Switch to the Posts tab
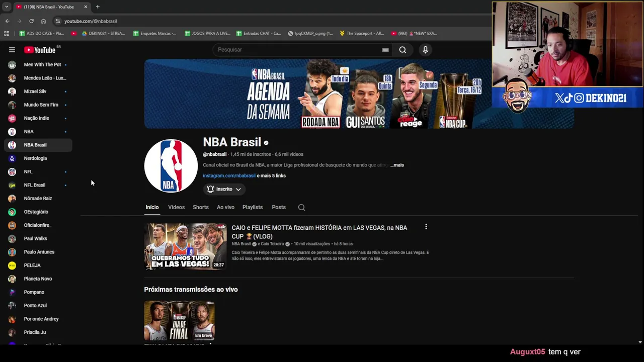 point(279,207)
